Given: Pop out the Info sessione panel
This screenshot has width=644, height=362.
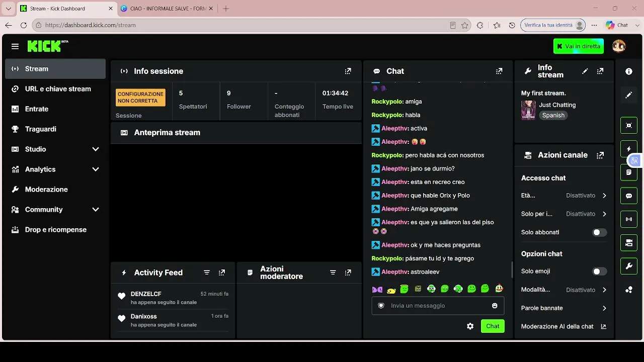Looking at the screenshot, I should point(348,71).
